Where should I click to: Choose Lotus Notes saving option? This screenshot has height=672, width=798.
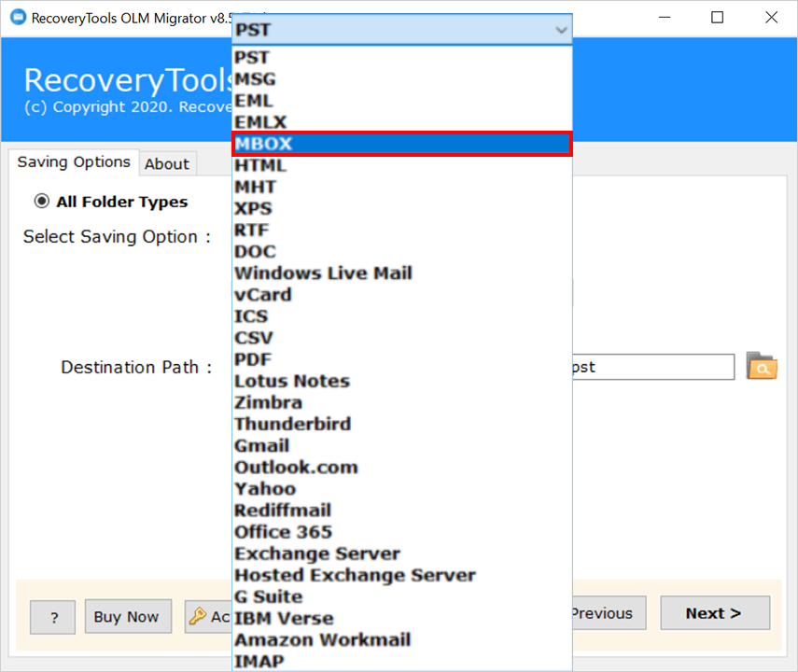(402, 381)
